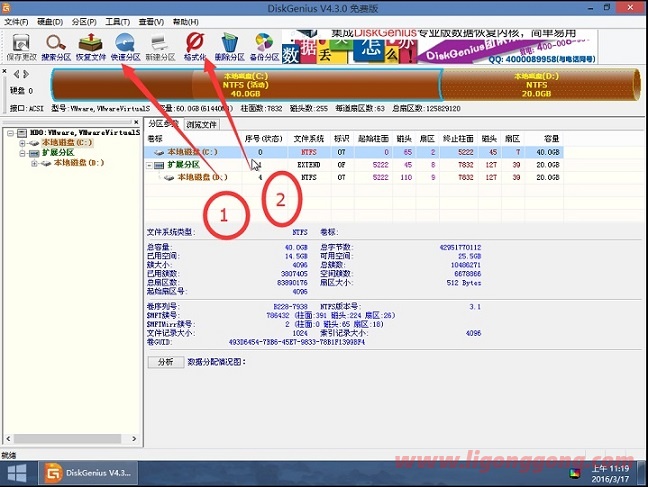Click the 删除分区 delete partition icon

(x=229, y=48)
